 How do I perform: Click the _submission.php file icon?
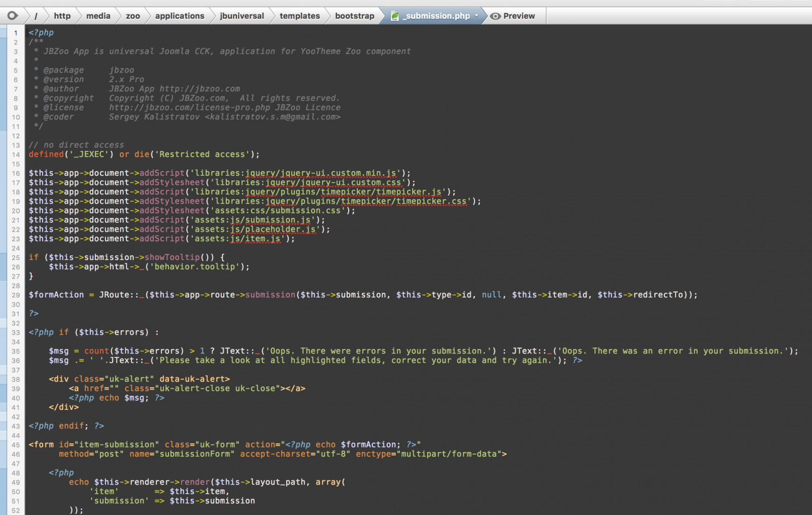coord(395,16)
